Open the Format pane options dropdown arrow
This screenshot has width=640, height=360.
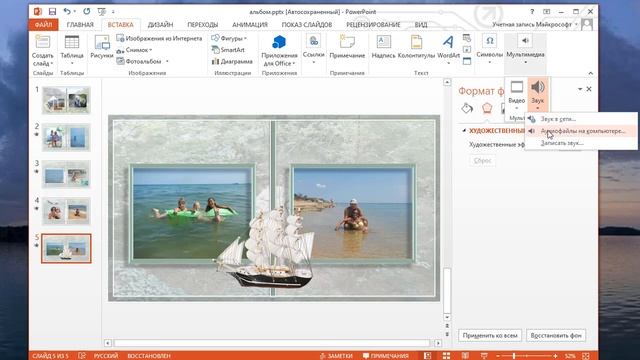tap(580, 89)
